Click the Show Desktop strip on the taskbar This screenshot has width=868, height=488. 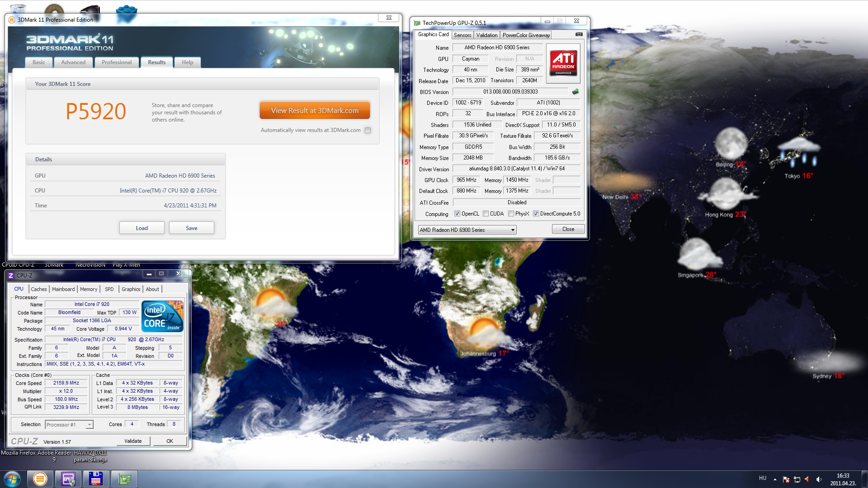[x=865, y=479]
